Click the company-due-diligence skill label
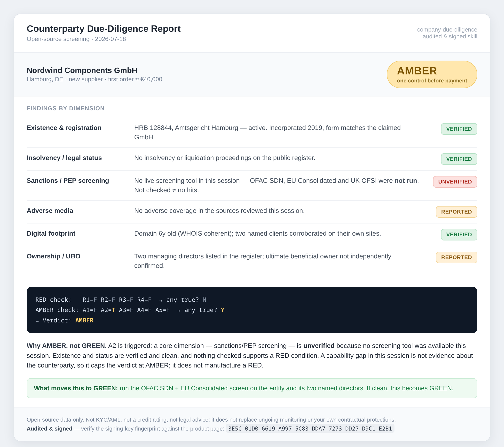Image resolution: width=504 pixels, height=447 pixels. point(447,30)
